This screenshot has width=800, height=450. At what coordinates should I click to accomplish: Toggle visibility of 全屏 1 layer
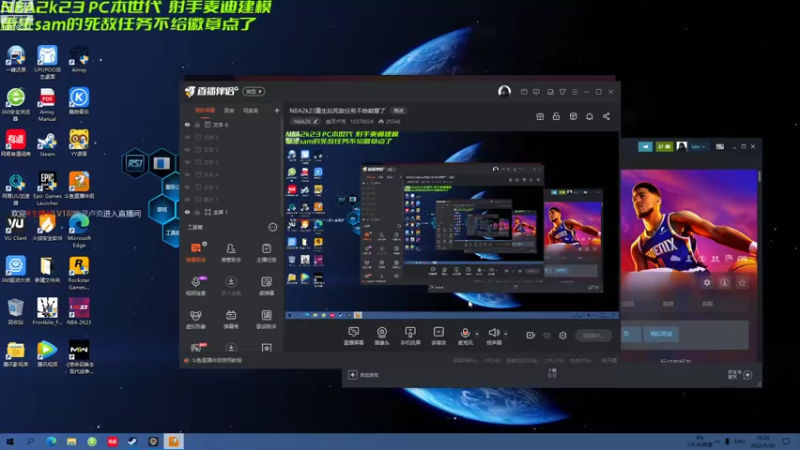187,212
